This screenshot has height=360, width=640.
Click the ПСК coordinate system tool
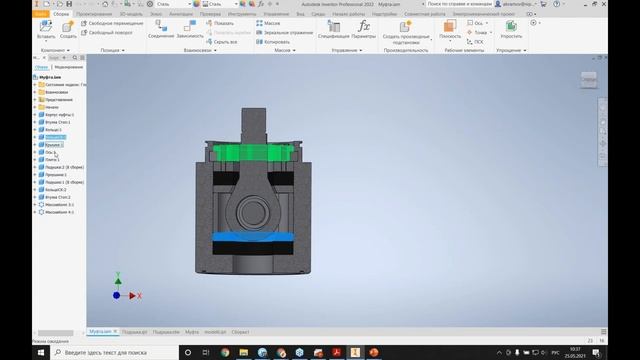coord(475,42)
